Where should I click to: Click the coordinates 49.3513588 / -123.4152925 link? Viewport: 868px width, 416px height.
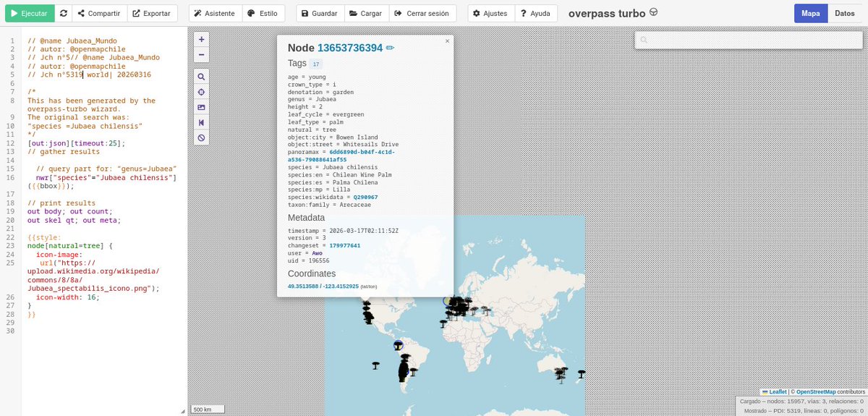point(323,286)
